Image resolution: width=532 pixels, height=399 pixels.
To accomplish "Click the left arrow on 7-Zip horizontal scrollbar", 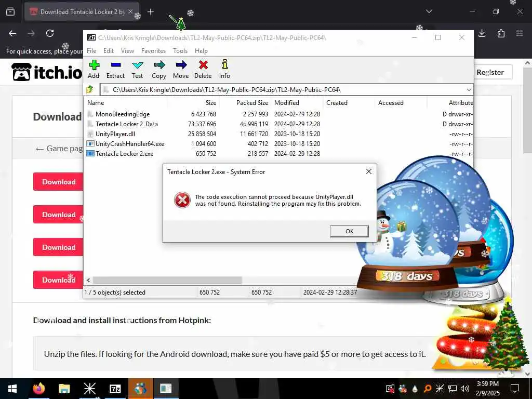I will 88,280.
